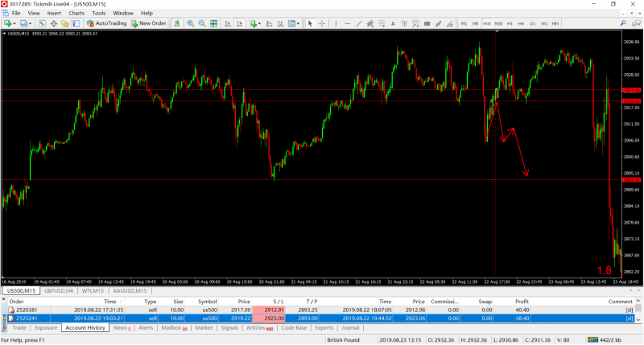The image size is (644, 345).
Task: Open the File menu
Action: click(16, 13)
